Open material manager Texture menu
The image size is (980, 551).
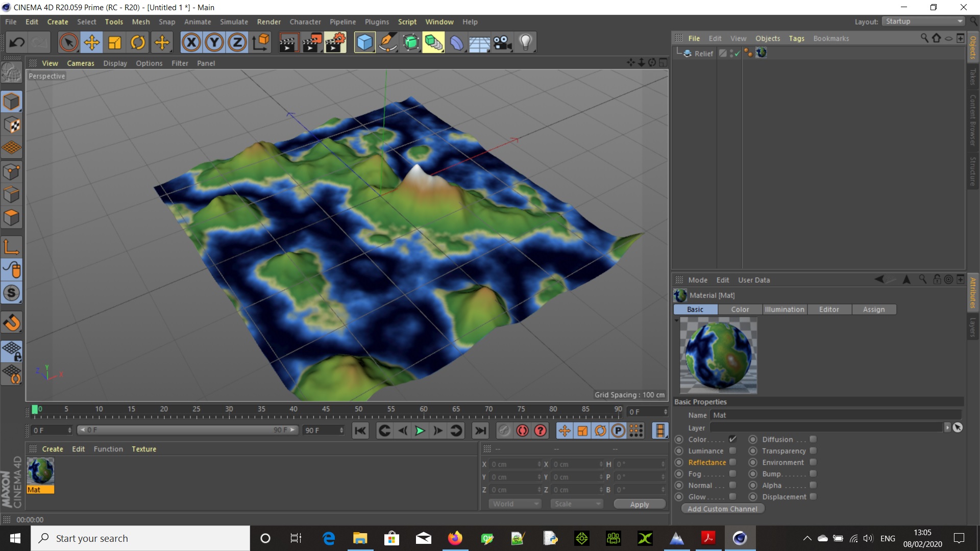[144, 449]
